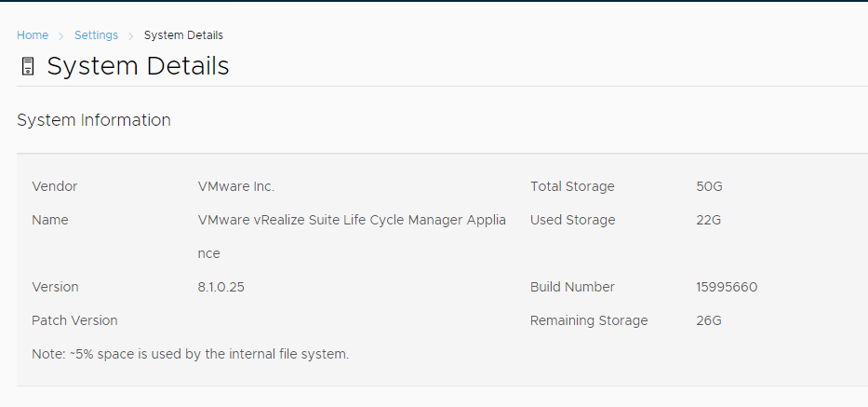Image resolution: width=868 pixels, height=407 pixels.
Task: Click the internal file system note
Action: tap(191, 354)
